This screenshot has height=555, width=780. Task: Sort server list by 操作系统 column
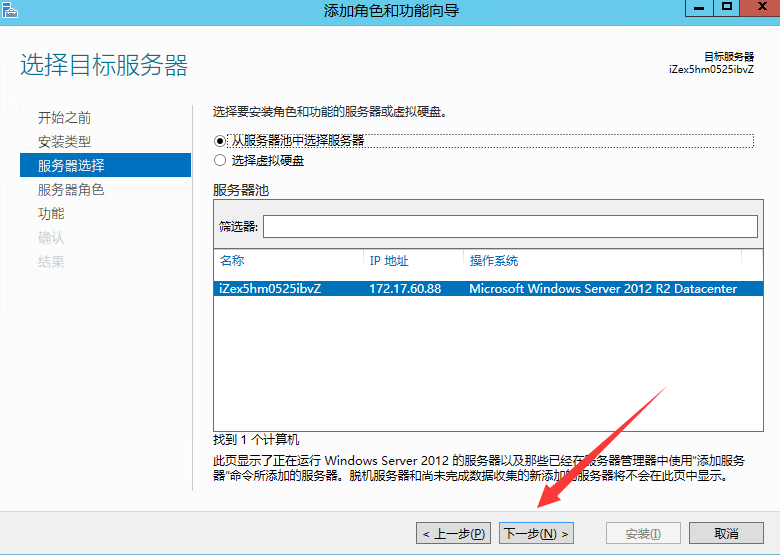(x=600, y=261)
